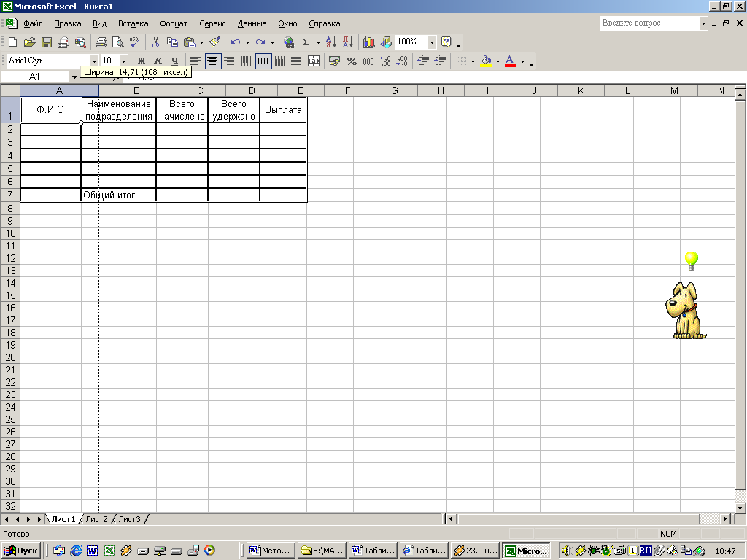Open the font size dropdown
This screenshot has height=560, width=747.
click(x=123, y=61)
